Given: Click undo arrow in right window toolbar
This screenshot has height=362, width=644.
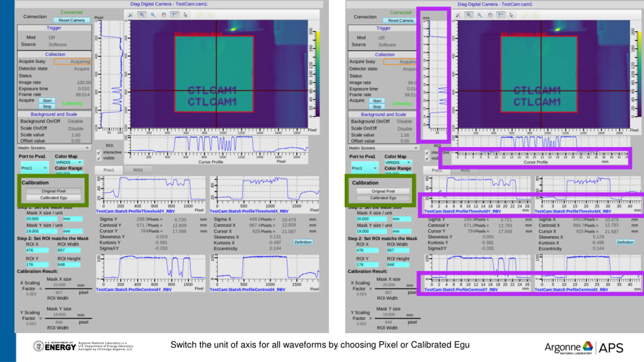Looking at the screenshot, I should coord(525,15).
